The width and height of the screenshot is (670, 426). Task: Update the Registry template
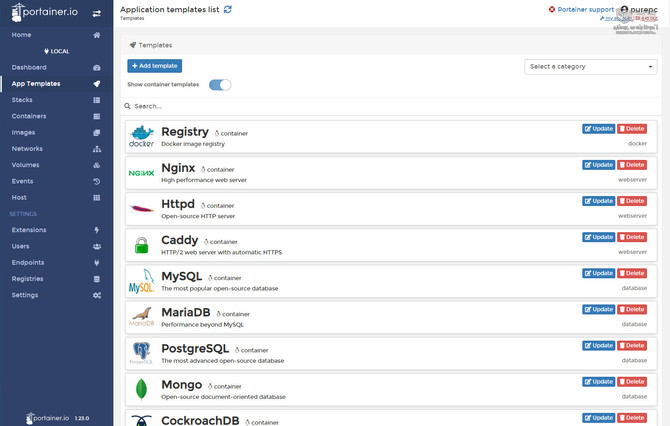pos(599,129)
